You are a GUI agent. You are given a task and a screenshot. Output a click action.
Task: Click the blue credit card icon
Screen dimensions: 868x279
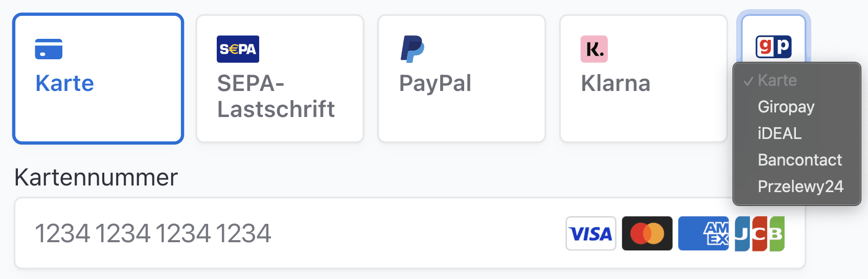coord(49,49)
